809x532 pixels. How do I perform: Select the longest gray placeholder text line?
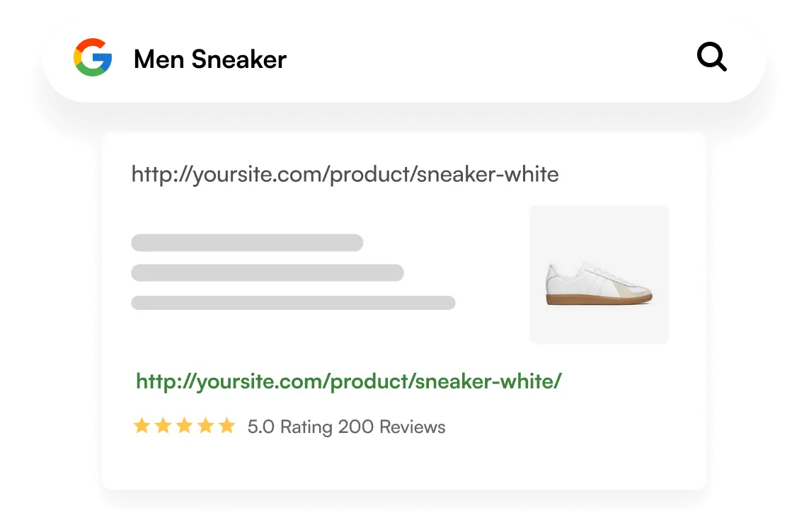[293, 303]
